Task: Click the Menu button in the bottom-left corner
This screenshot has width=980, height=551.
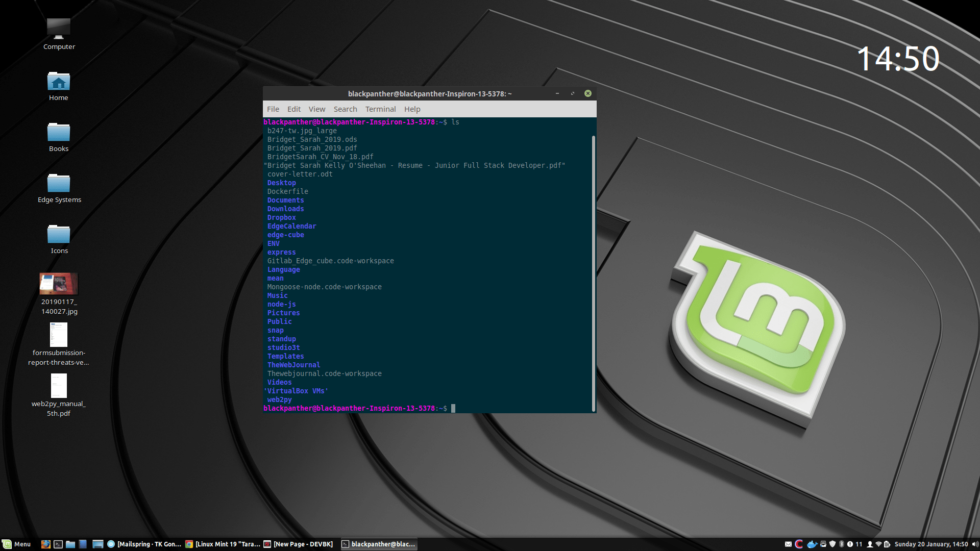Action: [x=16, y=544]
